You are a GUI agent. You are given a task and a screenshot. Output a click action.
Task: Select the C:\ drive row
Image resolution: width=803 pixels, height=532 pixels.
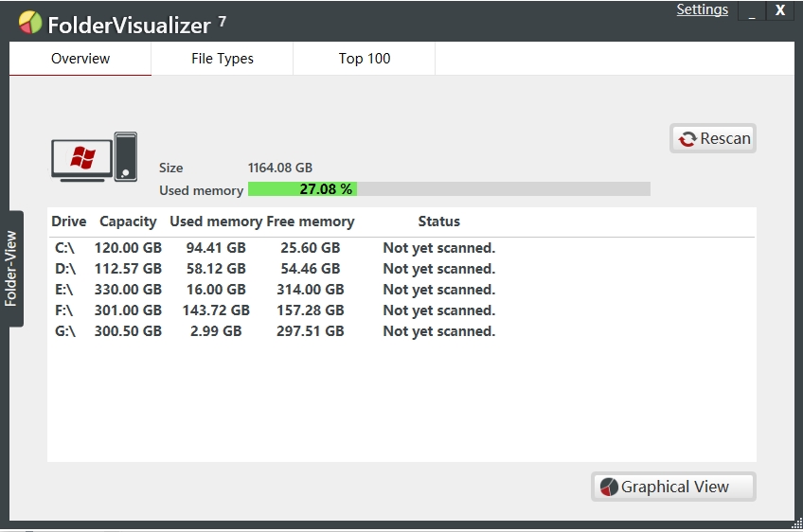402,248
